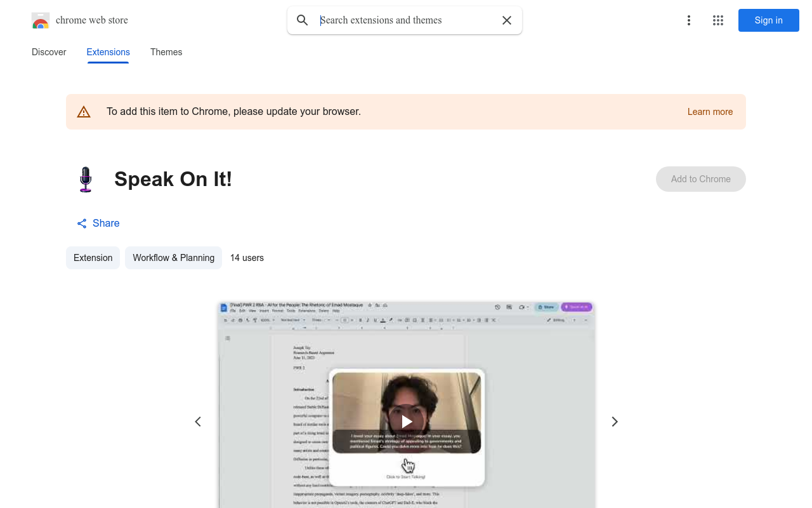Viewport: 812px width, 508px height.
Task: Open the Themes tab
Action: (x=166, y=52)
